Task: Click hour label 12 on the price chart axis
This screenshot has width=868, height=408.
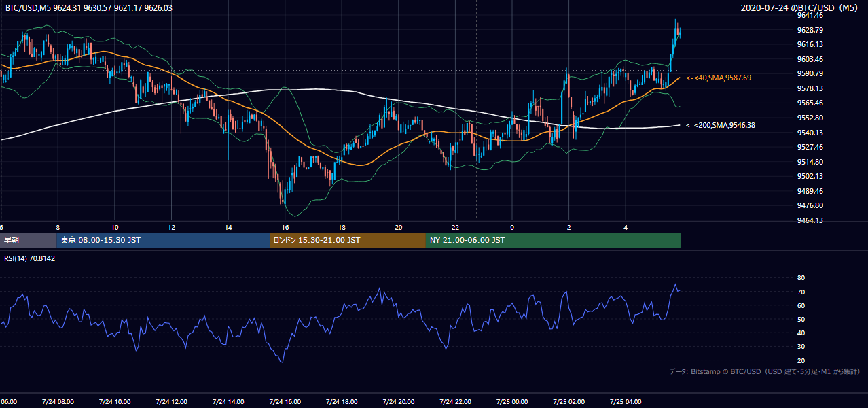Action: tap(172, 227)
